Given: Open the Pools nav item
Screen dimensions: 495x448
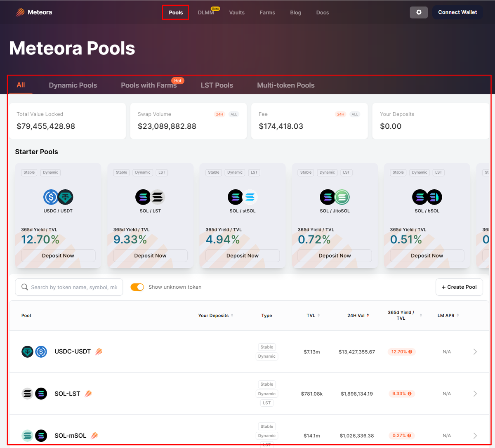Looking at the screenshot, I should [176, 12].
